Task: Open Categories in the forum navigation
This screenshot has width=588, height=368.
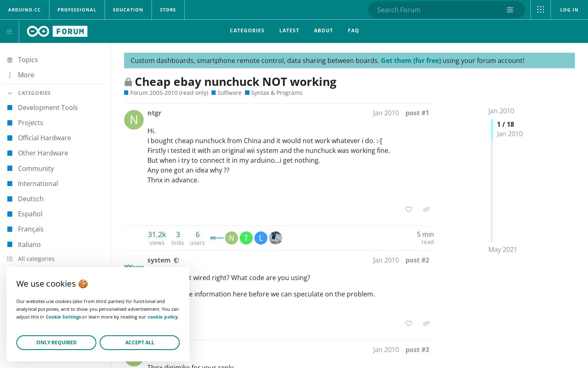Action: [247, 31]
